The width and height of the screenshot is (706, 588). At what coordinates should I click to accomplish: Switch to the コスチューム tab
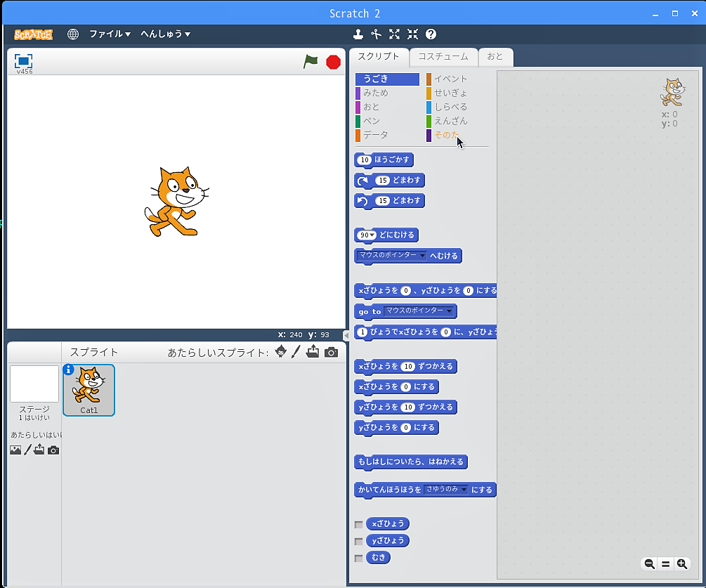tap(443, 57)
